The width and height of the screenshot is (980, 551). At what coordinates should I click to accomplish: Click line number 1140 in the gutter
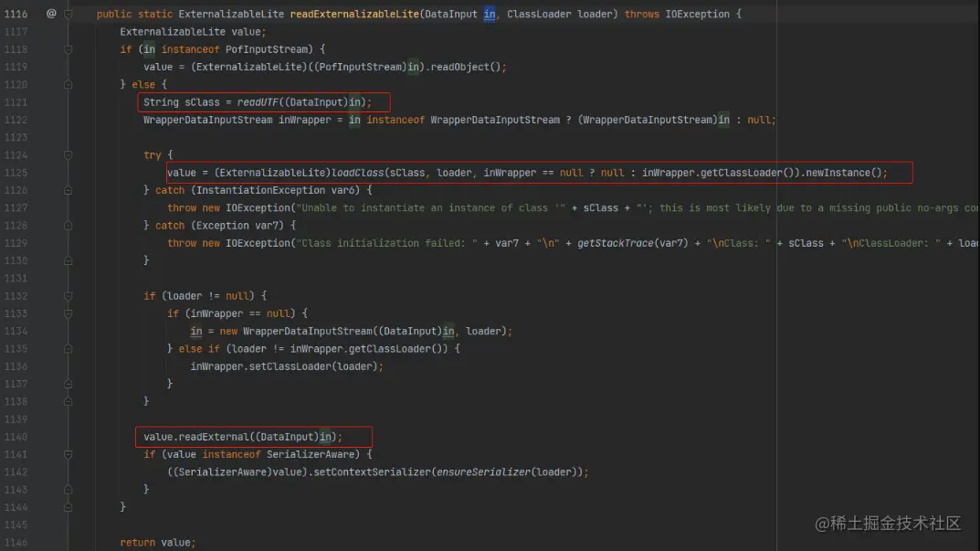16,437
